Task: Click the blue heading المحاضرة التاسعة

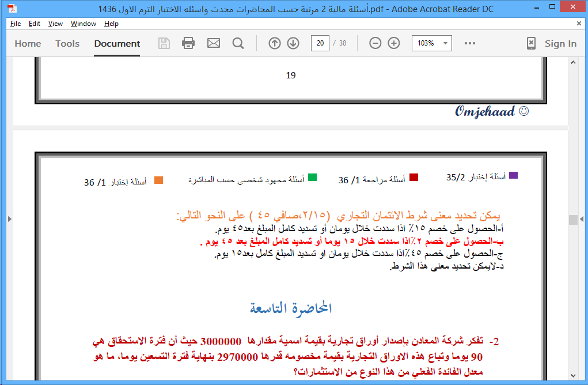Action: coord(291,308)
